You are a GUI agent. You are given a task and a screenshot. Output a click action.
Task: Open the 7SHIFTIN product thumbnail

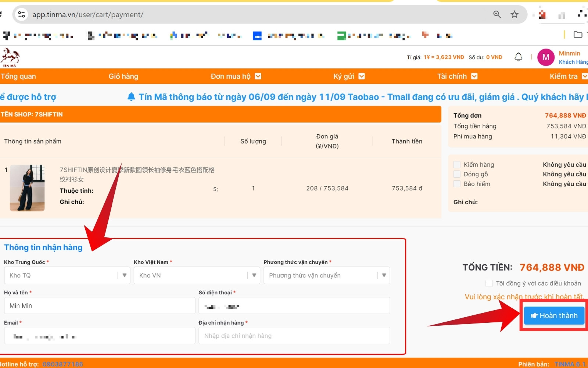click(x=27, y=188)
